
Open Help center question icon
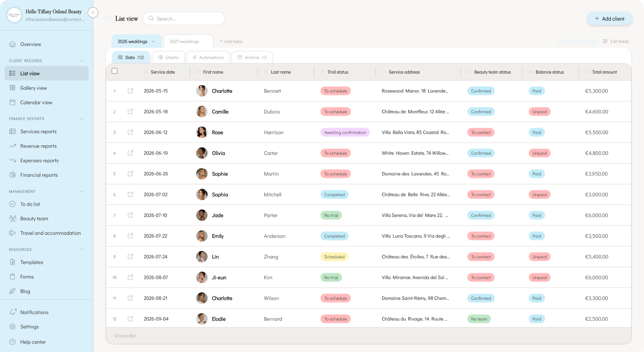click(13, 342)
